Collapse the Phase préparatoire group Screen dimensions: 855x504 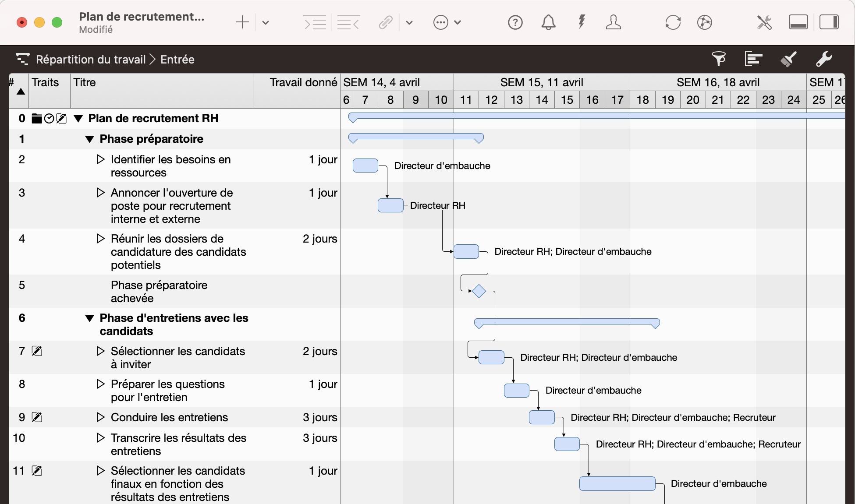click(x=89, y=139)
